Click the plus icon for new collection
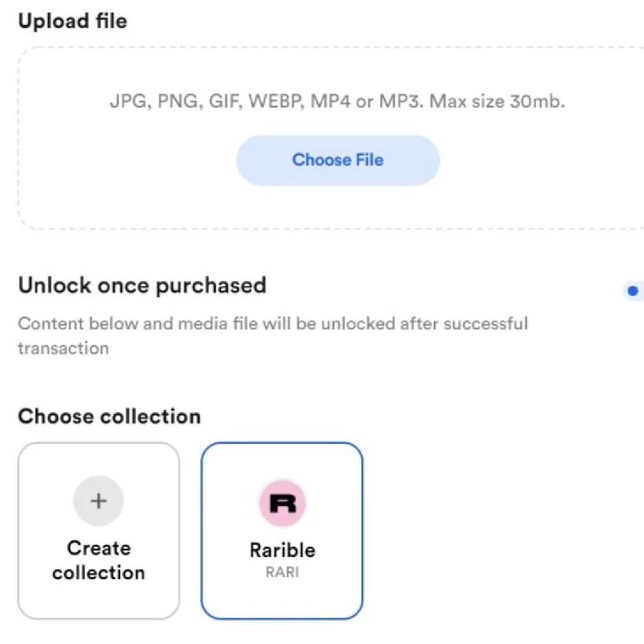The width and height of the screenshot is (644, 644). [x=99, y=501]
